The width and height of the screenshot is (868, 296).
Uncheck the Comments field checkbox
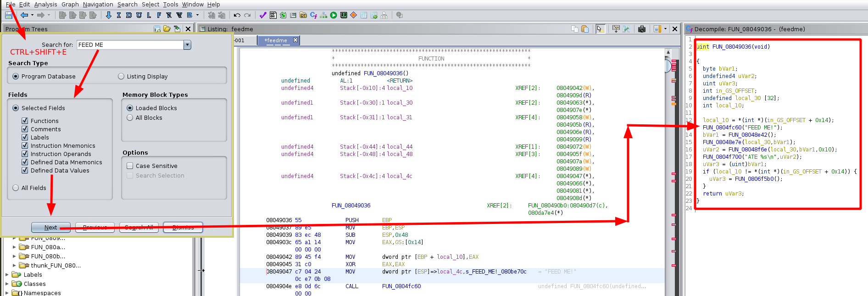click(25, 129)
